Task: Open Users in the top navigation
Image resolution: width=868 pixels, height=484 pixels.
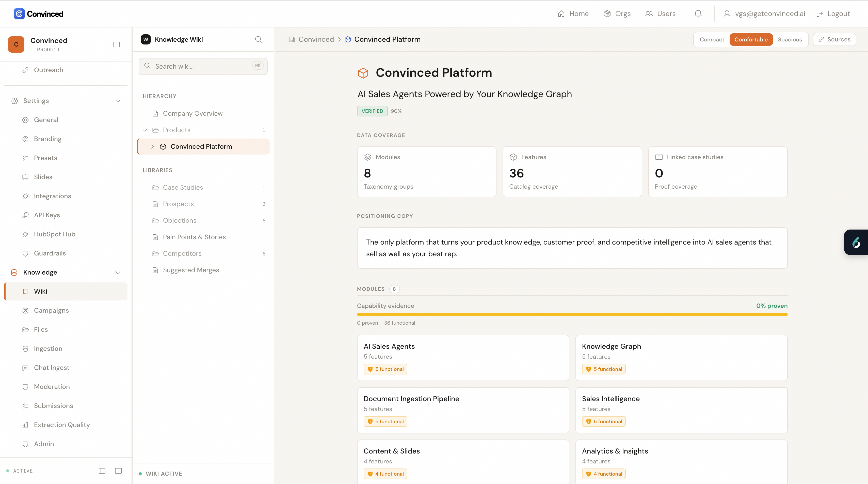Action: point(660,14)
